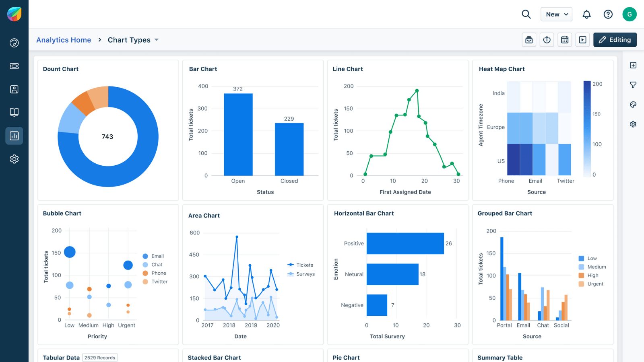The width and height of the screenshot is (644, 362).
Task: Open the notifications bell
Action: [586, 14]
